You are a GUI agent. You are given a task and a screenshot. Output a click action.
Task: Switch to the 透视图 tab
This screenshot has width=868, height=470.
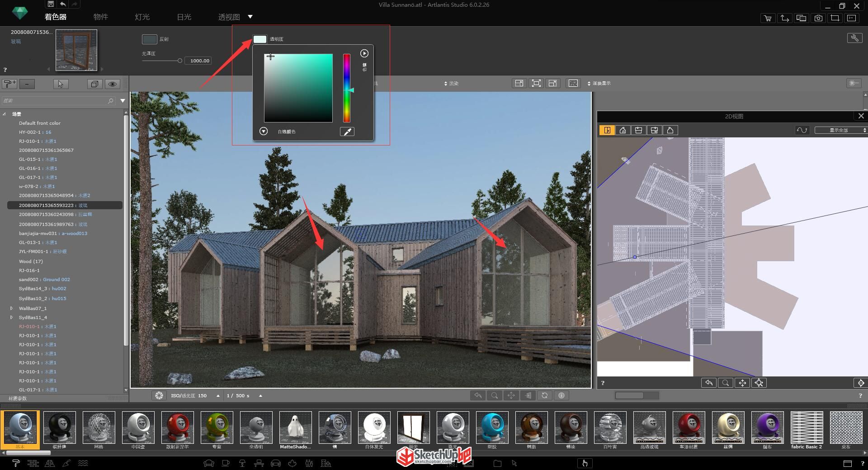[229, 17]
